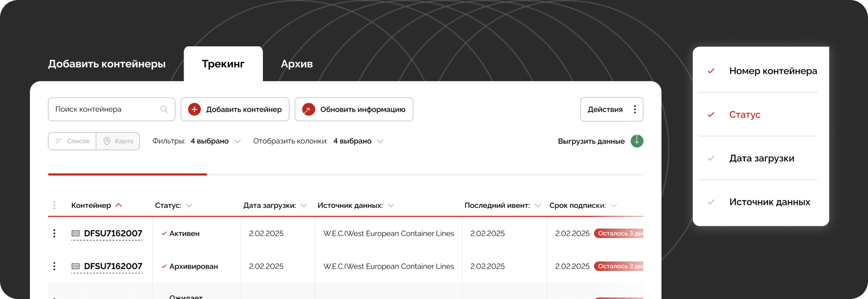Click the map pin icon for Карта view
868x299 pixels.
point(107,141)
